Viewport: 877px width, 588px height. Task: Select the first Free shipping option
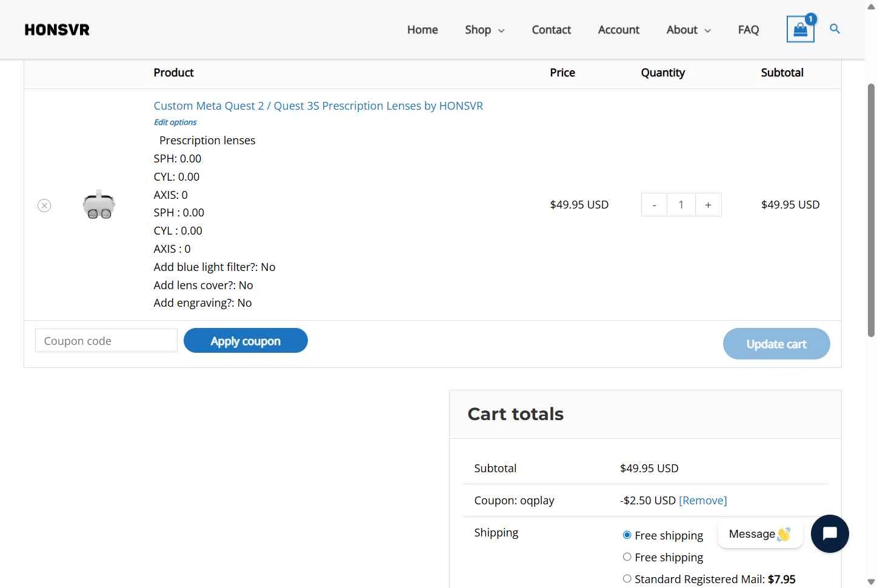(627, 535)
